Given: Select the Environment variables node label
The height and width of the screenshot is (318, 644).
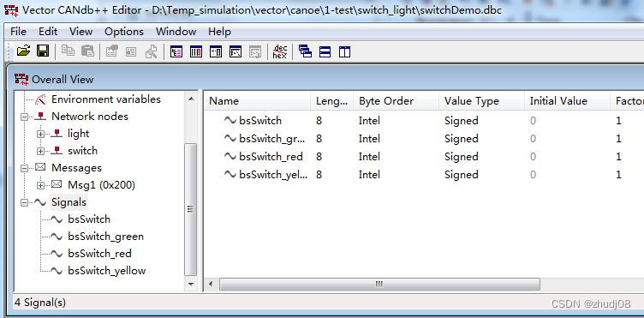Looking at the screenshot, I should tap(106, 99).
